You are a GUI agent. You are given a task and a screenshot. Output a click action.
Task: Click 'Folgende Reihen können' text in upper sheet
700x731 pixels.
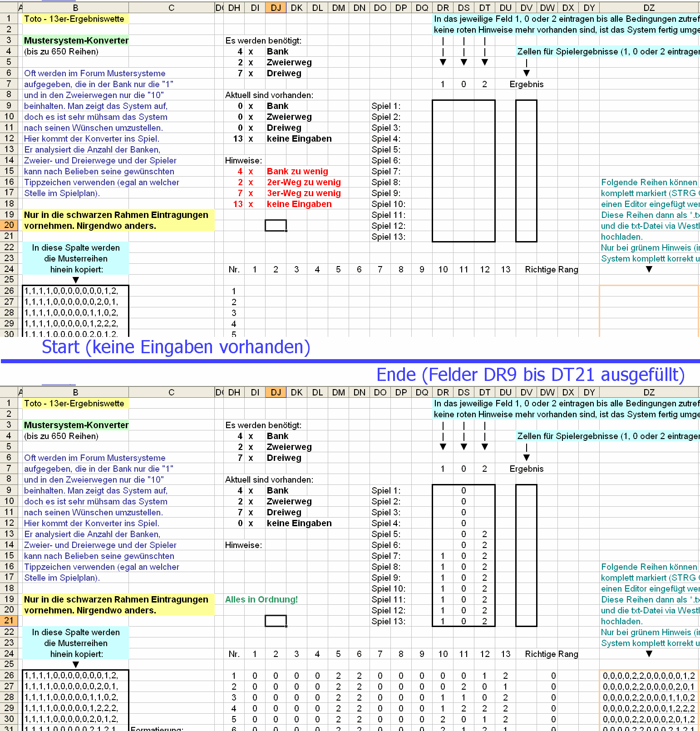(x=649, y=182)
